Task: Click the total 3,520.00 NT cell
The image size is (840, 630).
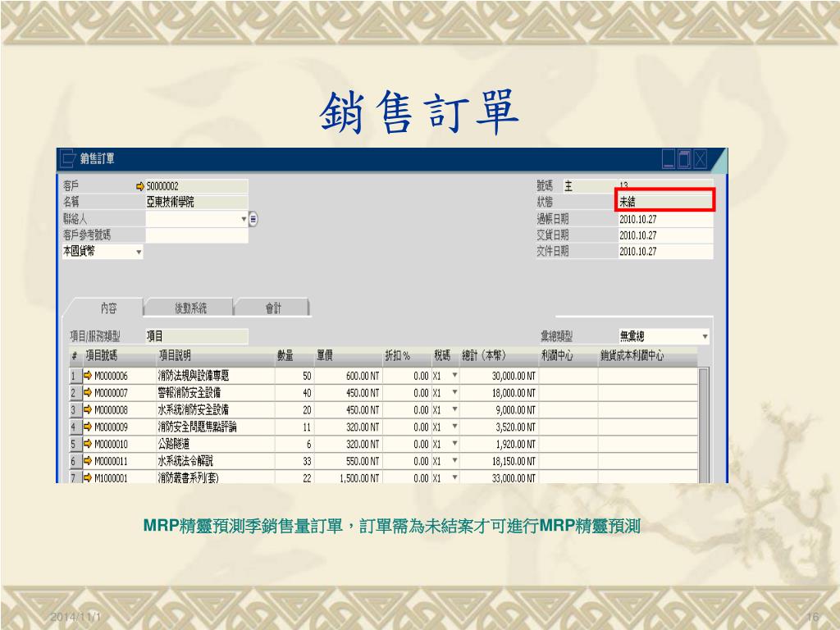Action: 500,427
